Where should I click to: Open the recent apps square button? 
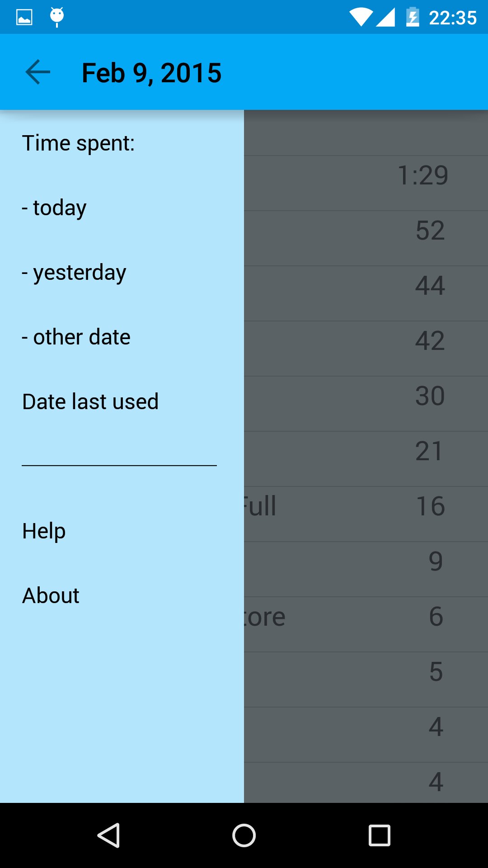pos(380,835)
